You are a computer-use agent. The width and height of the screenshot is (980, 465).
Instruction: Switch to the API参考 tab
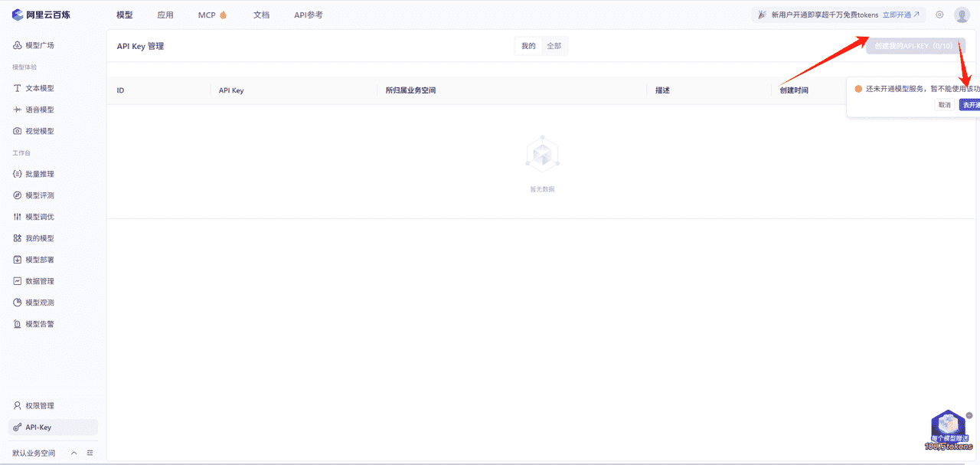pyautogui.click(x=308, y=14)
